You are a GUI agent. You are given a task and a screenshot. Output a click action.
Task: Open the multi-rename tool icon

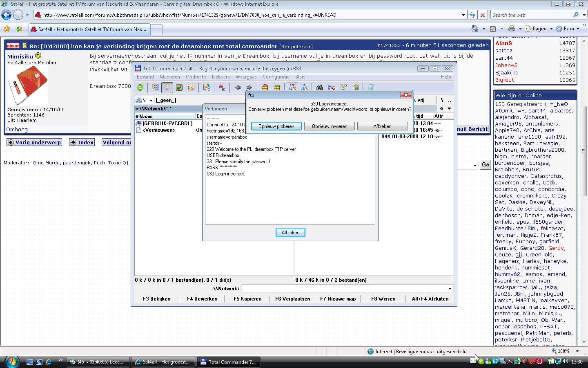[332, 87]
